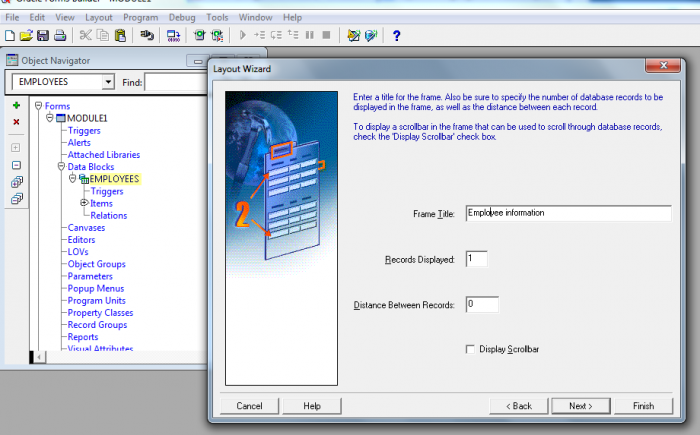Viewport: 700px width, 435px height.
Task: Open the Program menu
Action: click(141, 17)
